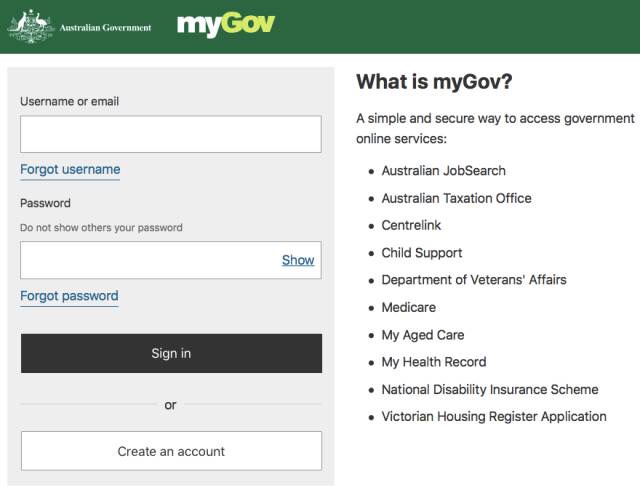Select Australian Taxation Office list item

tap(456, 198)
